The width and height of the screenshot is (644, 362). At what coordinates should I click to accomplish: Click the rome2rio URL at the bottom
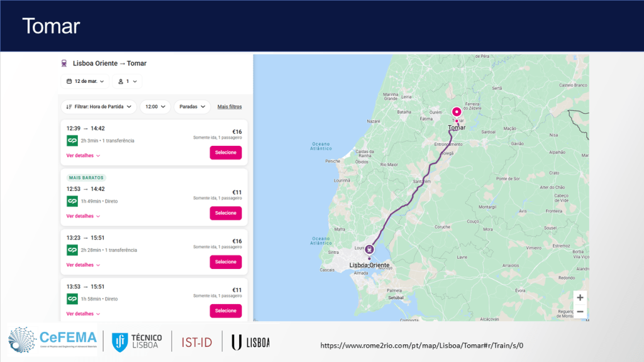[x=421, y=345]
